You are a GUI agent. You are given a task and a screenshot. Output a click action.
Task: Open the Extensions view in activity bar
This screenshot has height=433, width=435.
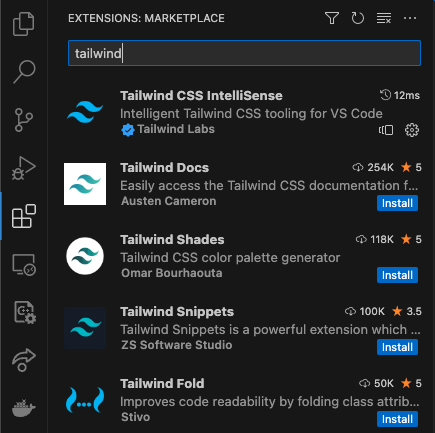pos(24,216)
